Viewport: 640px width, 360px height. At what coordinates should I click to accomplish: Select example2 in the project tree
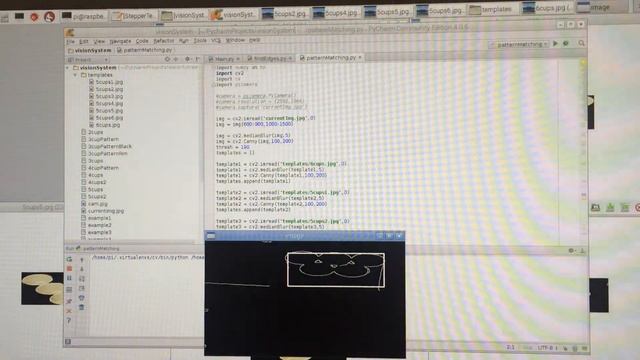click(x=96, y=225)
